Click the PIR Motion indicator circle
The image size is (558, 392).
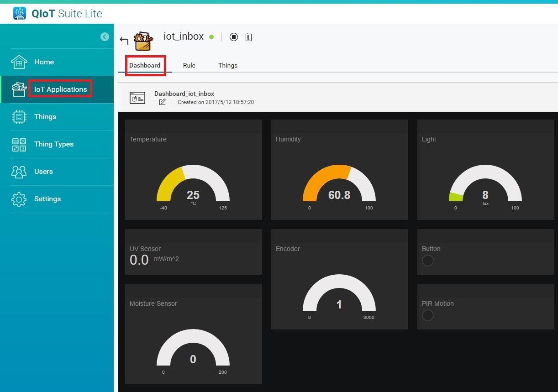coord(428,315)
